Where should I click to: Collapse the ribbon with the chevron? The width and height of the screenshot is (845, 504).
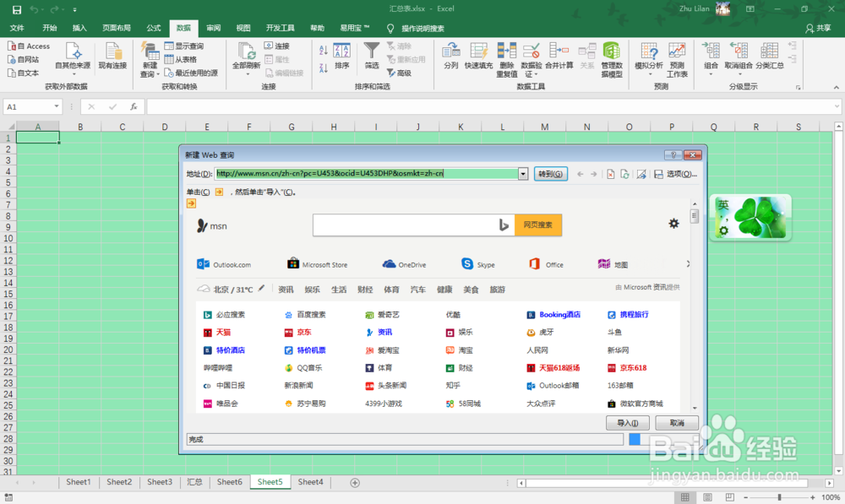(x=836, y=87)
